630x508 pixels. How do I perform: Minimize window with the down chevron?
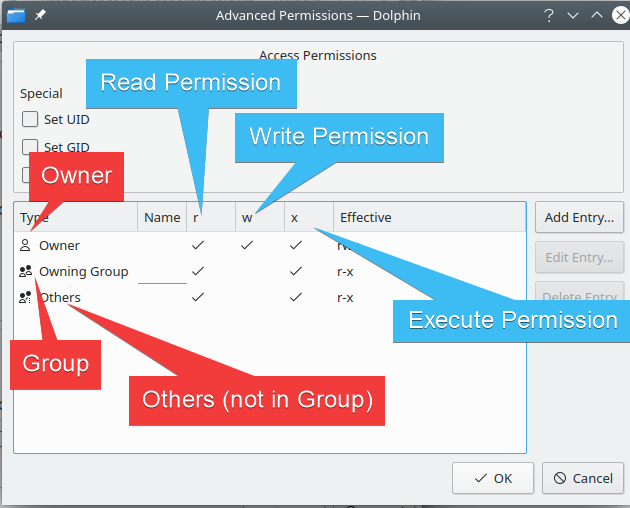(573, 16)
